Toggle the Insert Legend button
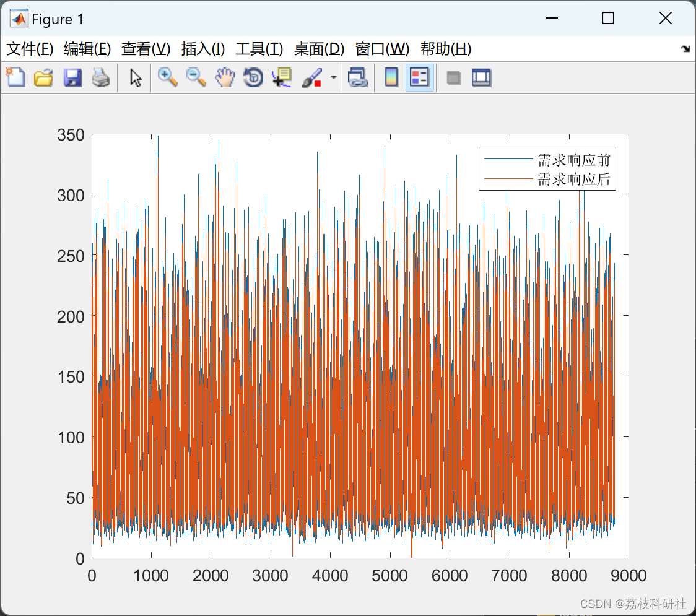 (419, 77)
